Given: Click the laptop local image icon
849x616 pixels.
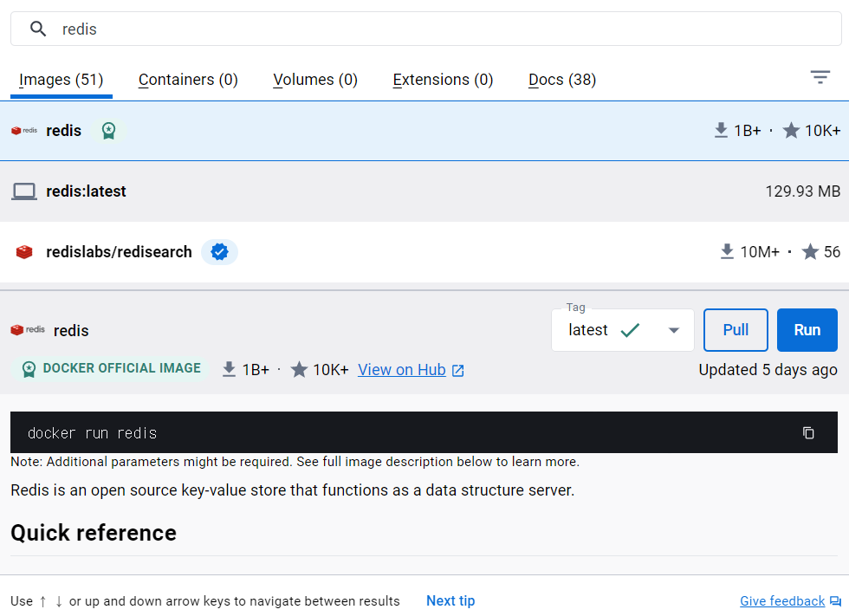Looking at the screenshot, I should click(x=24, y=191).
